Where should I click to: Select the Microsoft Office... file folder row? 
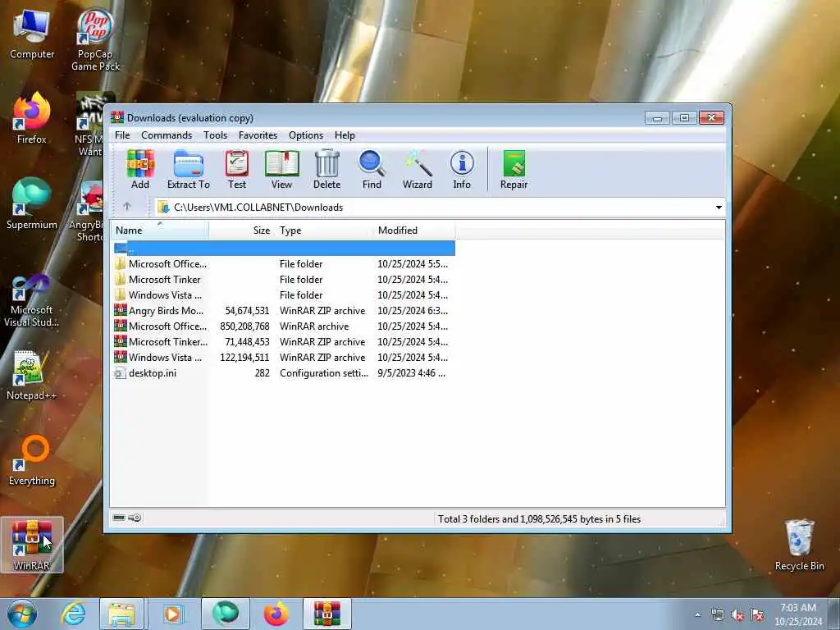(283, 263)
